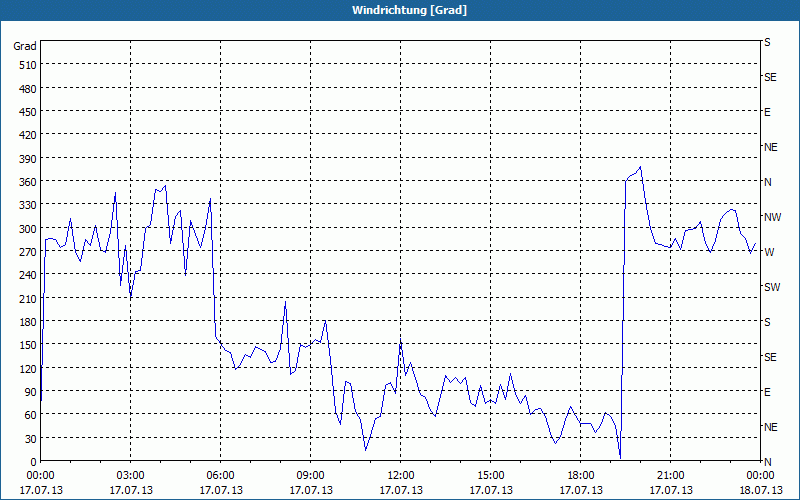Select the 480 y-axis value
Viewport: 800px width, 500px height.
(x=28, y=89)
